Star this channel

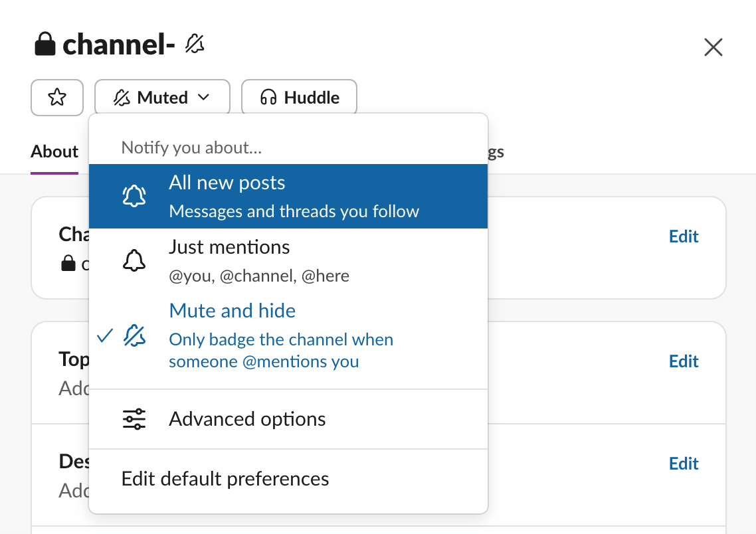57,96
